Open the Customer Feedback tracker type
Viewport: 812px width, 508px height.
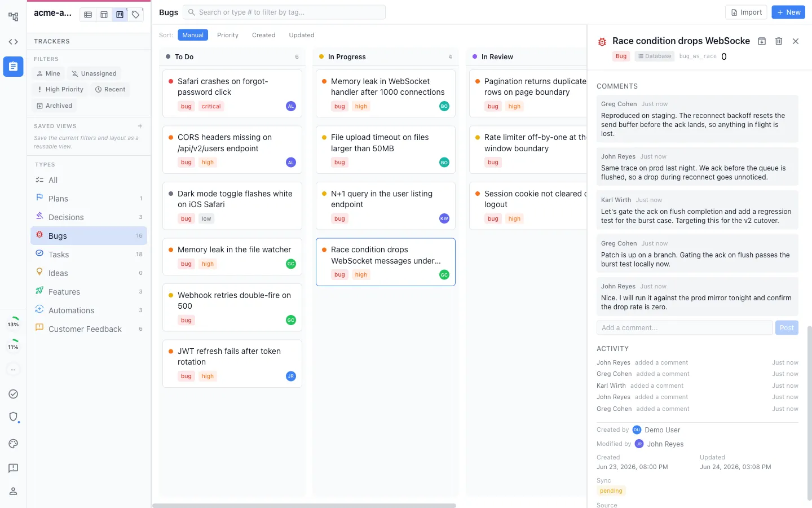pyautogui.click(x=89, y=329)
